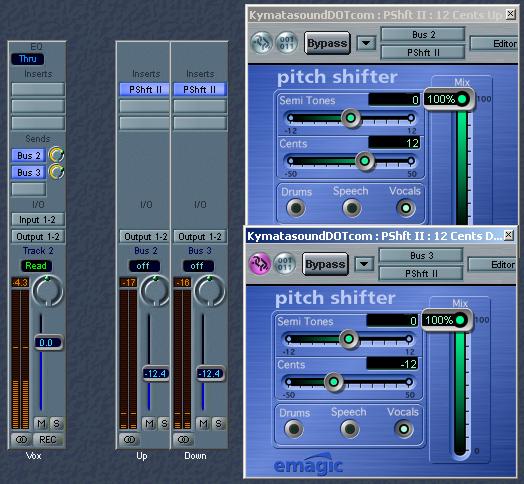Open Read automation mode on Vox channel
Screen dimensions: 524x484
[x=36, y=266]
